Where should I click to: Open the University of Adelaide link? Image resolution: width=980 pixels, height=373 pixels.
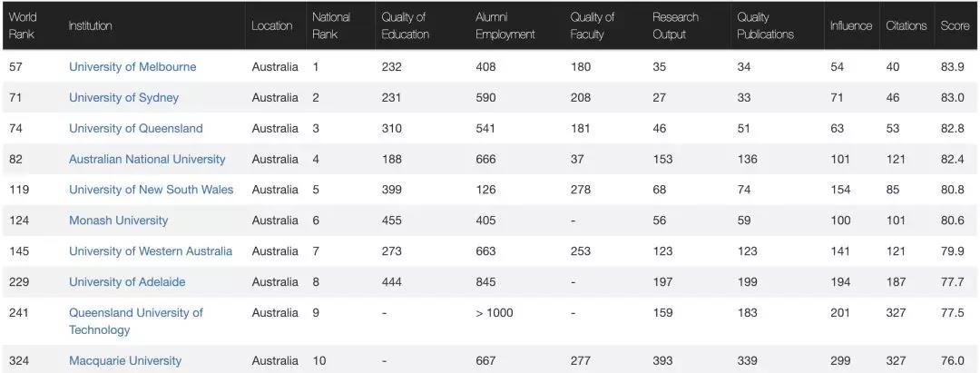click(x=127, y=281)
